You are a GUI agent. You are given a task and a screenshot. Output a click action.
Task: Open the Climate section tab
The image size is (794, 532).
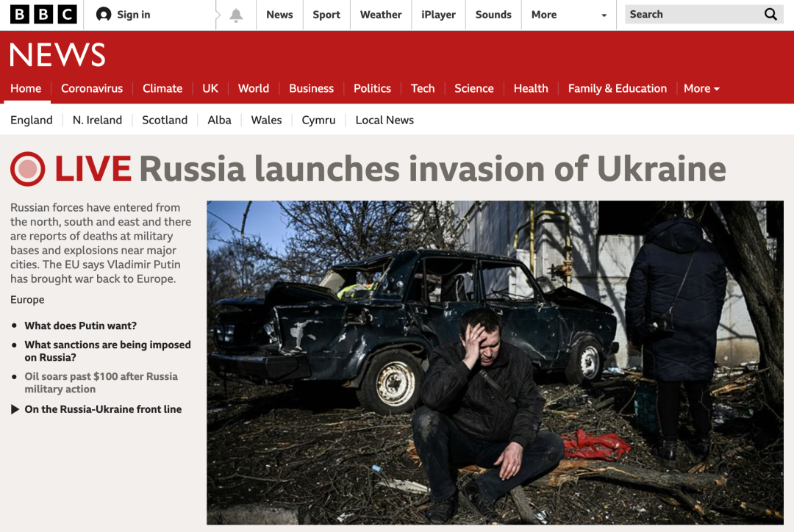coord(162,89)
